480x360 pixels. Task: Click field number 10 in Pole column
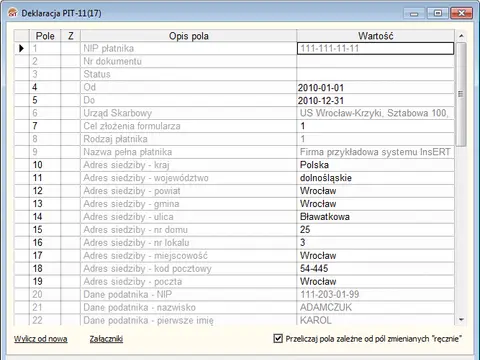pyautogui.click(x=45, y=165)
